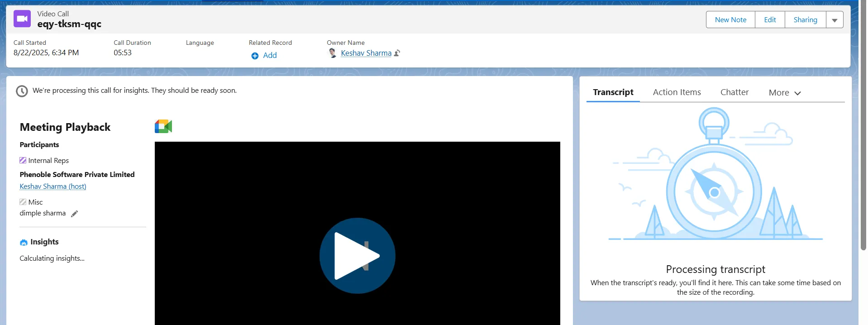Click the New Note button
868x325 pixels.
[x=730, y=20]
